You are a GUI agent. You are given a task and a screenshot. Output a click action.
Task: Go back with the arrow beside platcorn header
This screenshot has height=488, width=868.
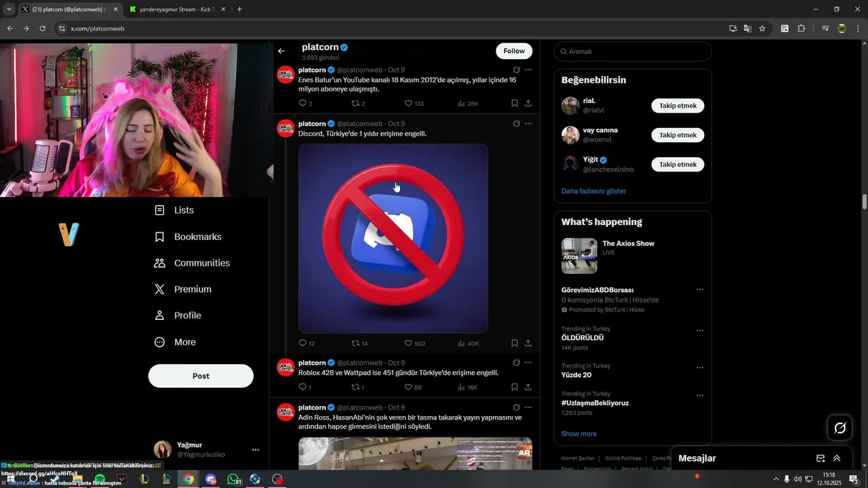click(x=281, y=51)
